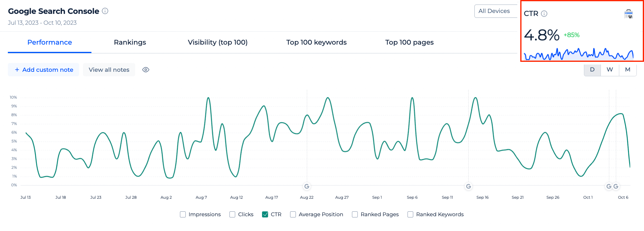Enable the Ranked Pages checkbox
Screen dimensions: 644x231
pos(355,214)
